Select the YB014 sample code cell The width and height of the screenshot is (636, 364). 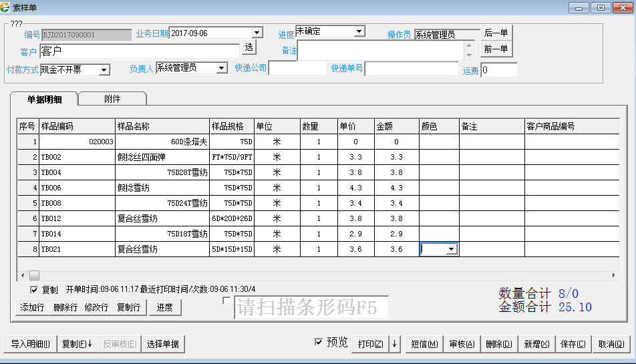point(77,234)
